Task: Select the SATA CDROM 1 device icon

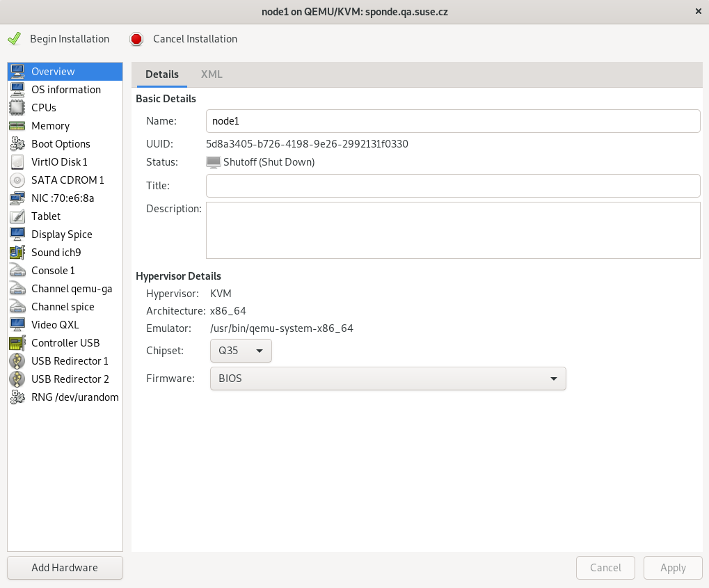Action: click(18, 180)
